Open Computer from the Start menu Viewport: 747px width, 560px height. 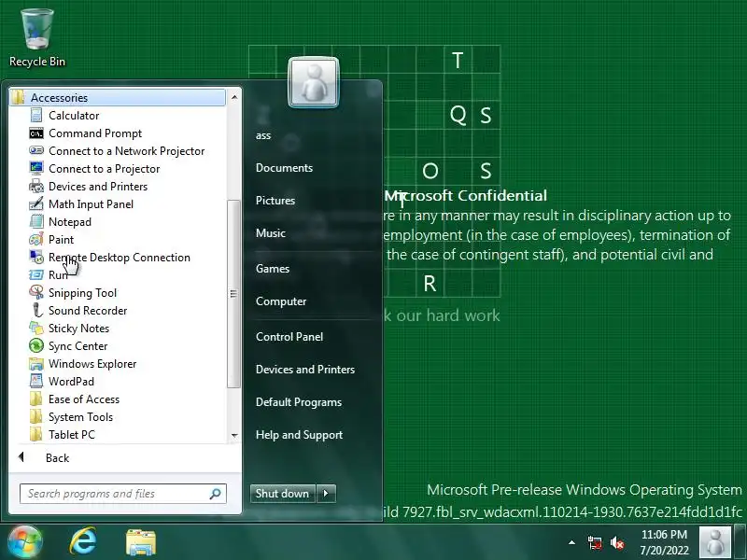click(x=281, y=301)
